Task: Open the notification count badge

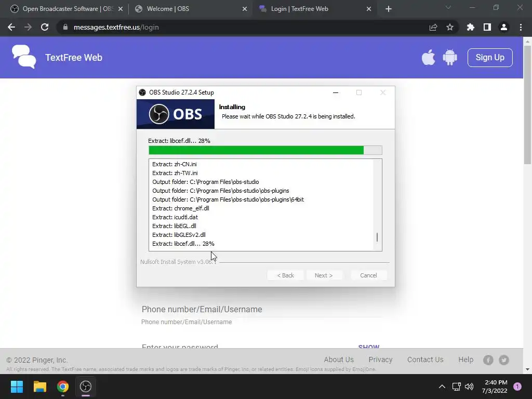Action: coord(517,387)
